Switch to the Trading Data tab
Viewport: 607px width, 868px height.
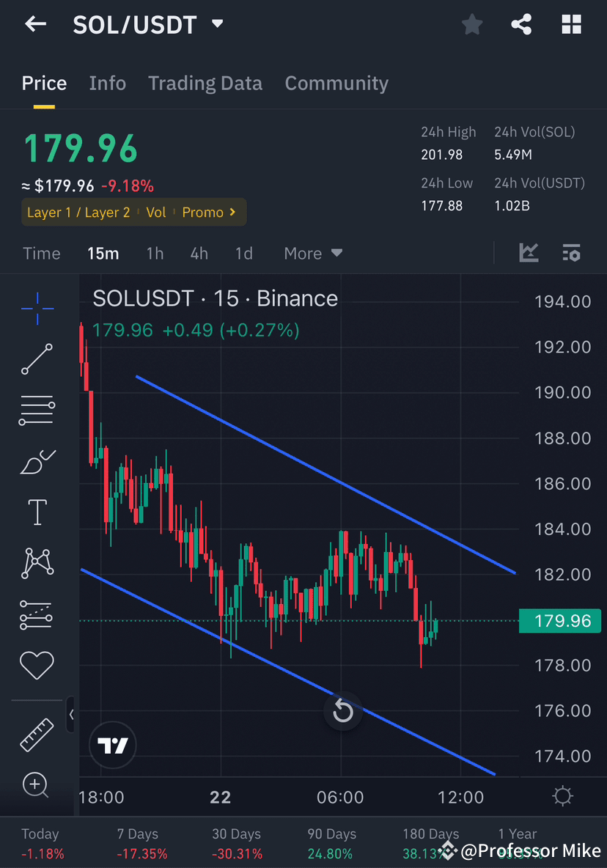tap(205, 83)
